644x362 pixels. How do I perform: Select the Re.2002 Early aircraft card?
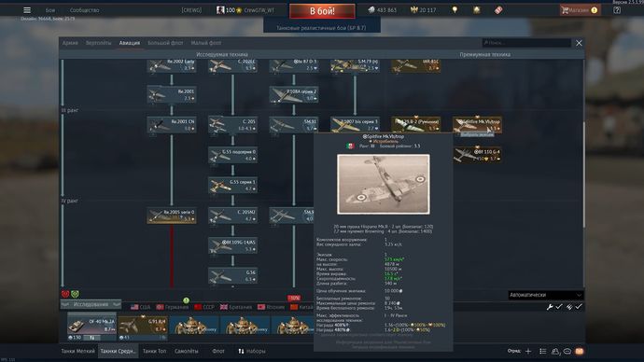point(172,65)
